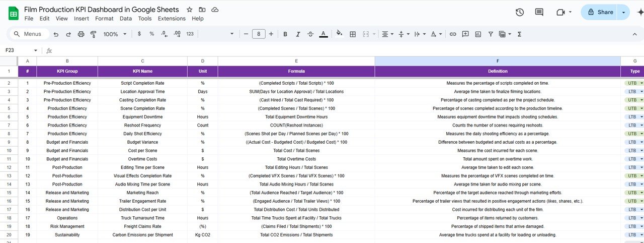Open text wrapping dropdown
The image size is (644, 243).
[419, 34]
